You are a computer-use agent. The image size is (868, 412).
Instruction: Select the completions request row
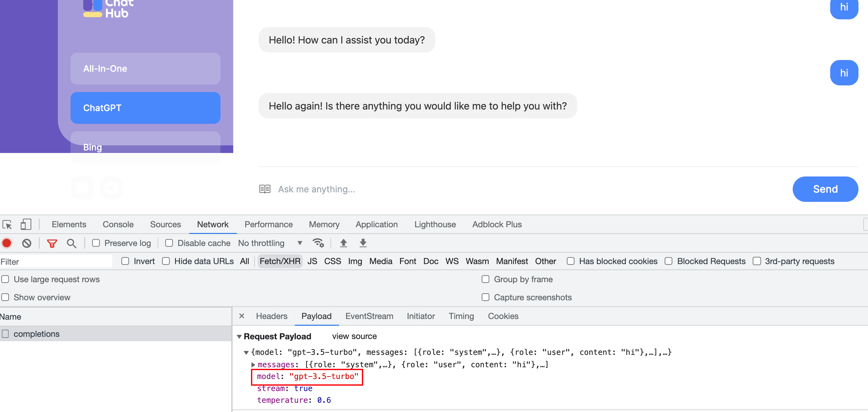point(116,334)
